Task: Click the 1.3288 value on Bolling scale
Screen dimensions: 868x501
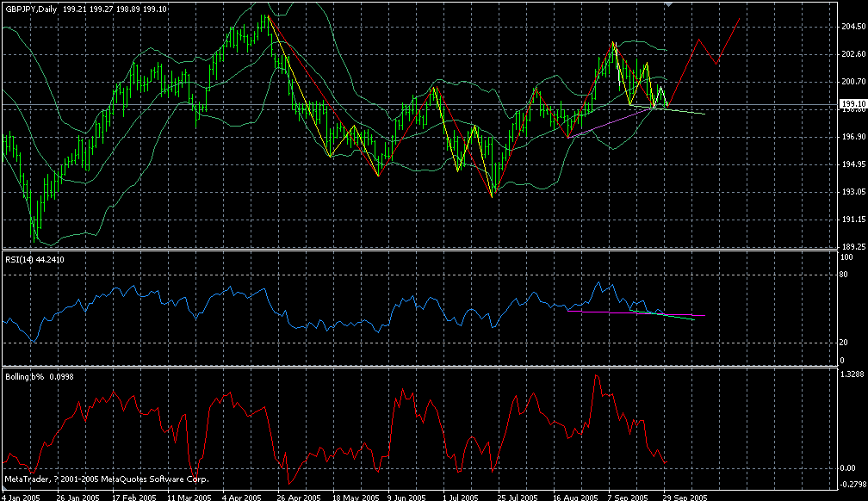Action: coord(852,374)
